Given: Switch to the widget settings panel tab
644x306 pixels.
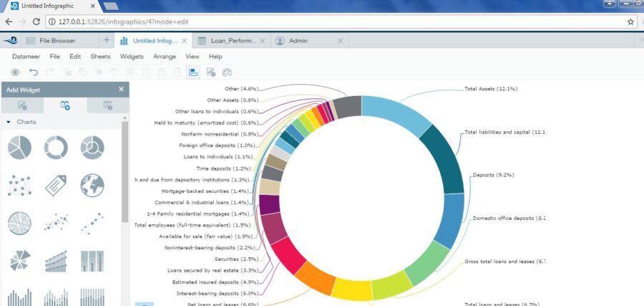Looking at the screenshot, I should pos(22,105).
